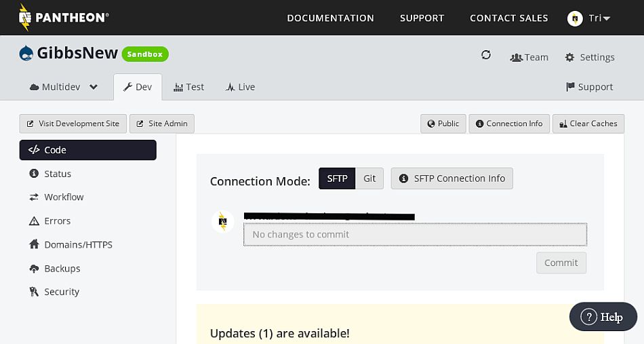644x344 pixels.
Task: Switch to the Live environment tab
Action: tap(240, 87)
